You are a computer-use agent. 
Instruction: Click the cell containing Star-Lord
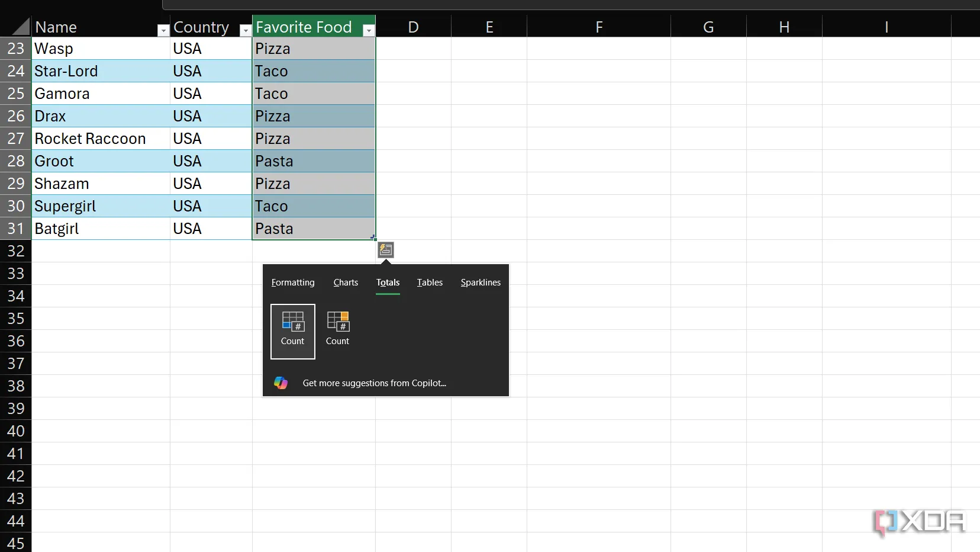(101, 71)
